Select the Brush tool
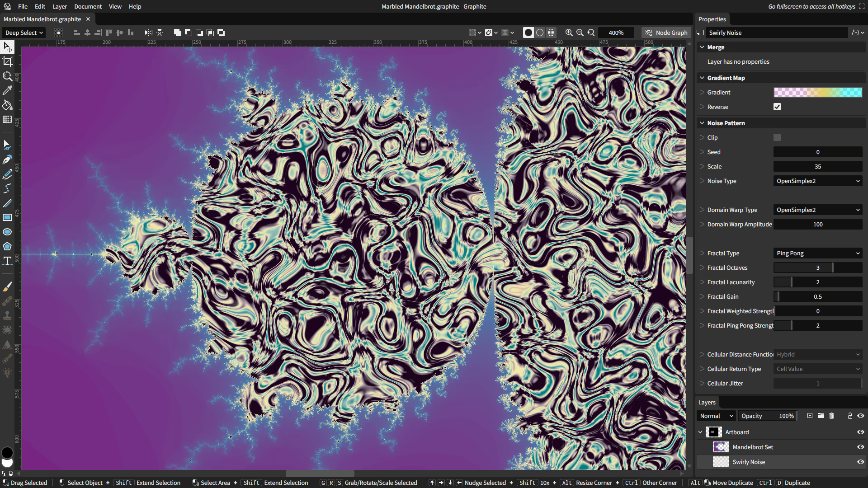The image size is (868, 488). click(7, 287)
